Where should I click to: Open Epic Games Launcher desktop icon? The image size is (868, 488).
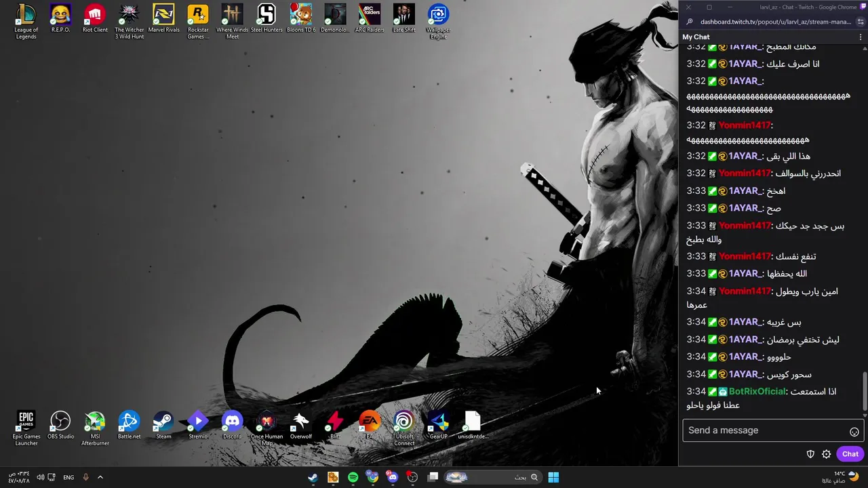(26, 428)
